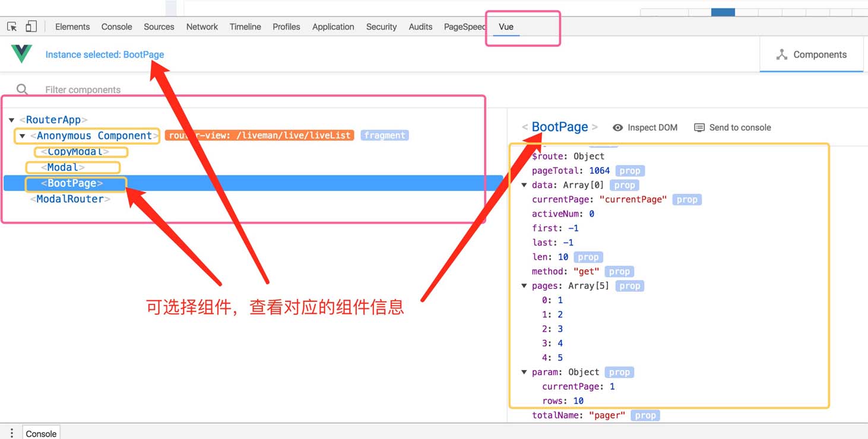
Task: Click the router-view /liveman/live/liveList badge
Action: [259, 136]
